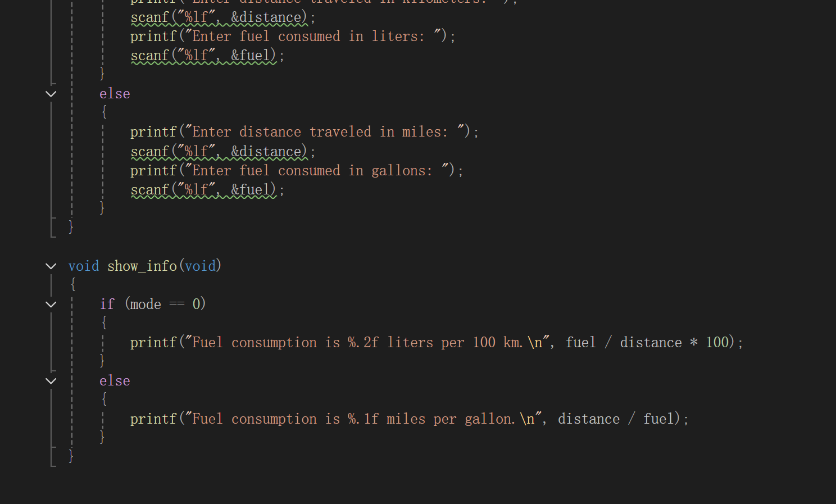The image size is (836, 504).
Task: Click the printf "Enter fuel consumed in gallons" line
Action: [297, 170]
